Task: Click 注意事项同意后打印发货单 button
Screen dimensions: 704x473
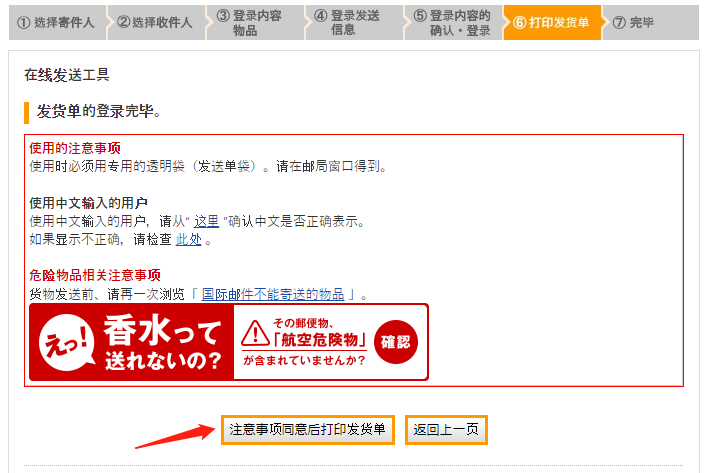Action: click(x=308, y=430)
